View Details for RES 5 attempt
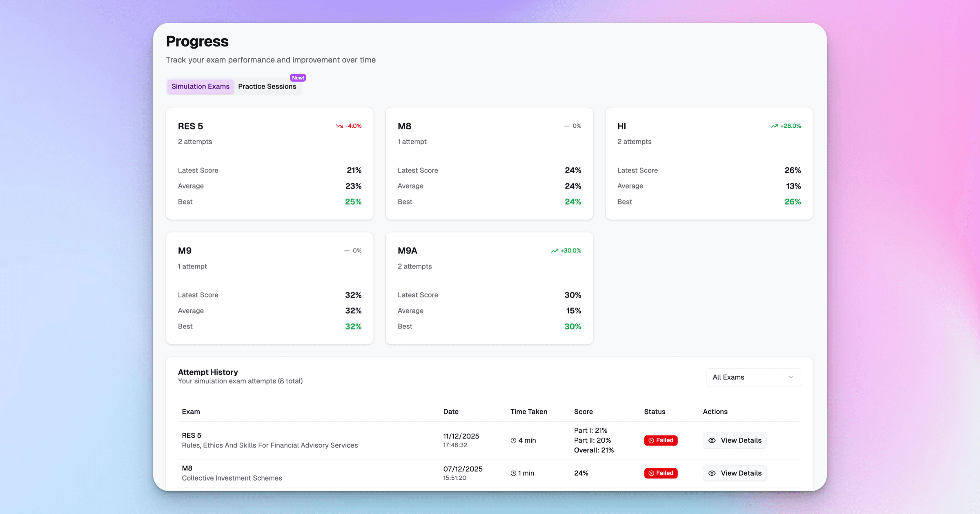The image size is (980, 514). pyautogui.click(x=735, y=441)
